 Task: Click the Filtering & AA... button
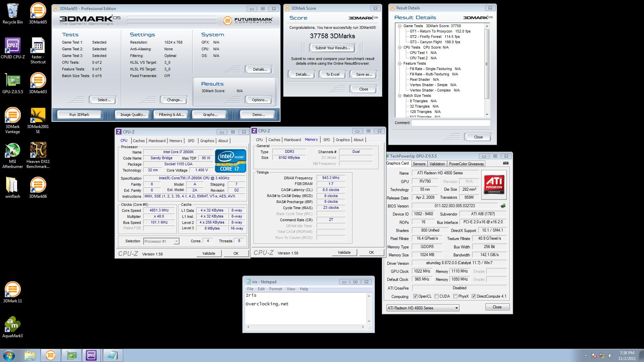click(x=171, y=115)
